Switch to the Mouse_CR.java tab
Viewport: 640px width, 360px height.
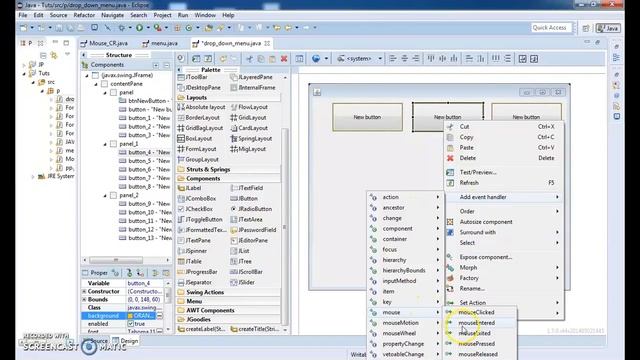coord(104,43)
